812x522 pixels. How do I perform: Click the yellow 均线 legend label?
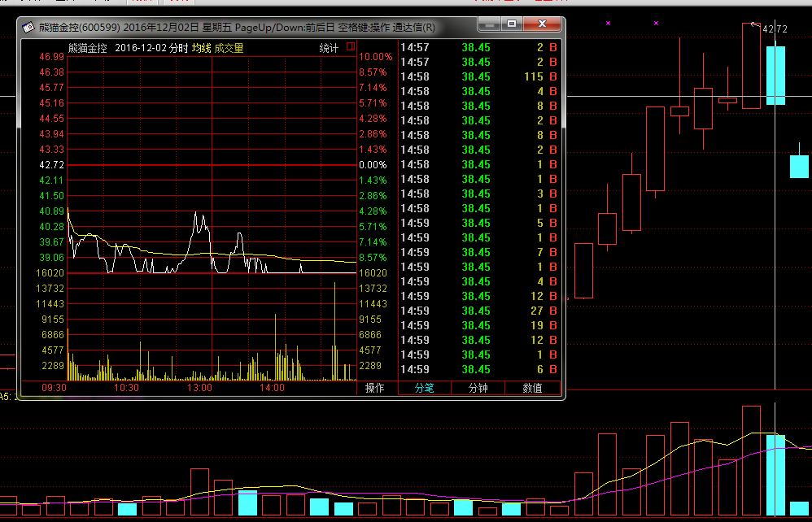tap(201, 48)
